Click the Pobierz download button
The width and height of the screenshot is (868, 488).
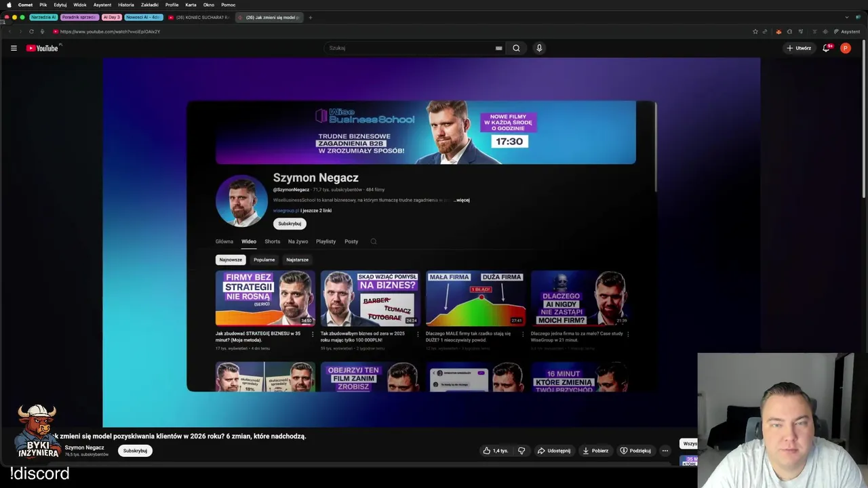[595, 451]
